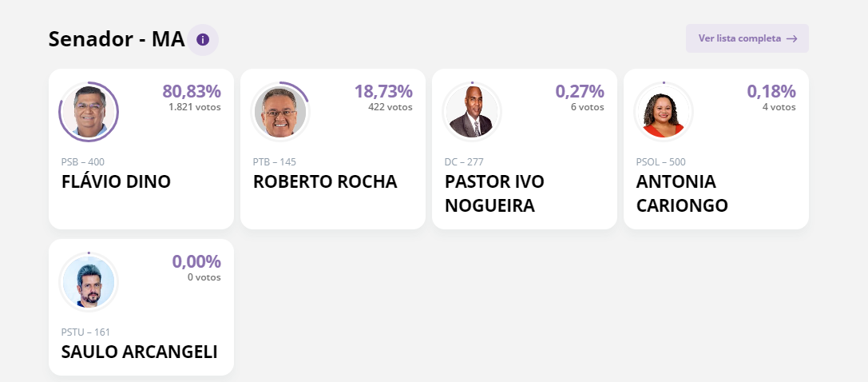Viewport: 868px width, 382px height.
Task: Click the 18,73% vote percentage
Action: point(383,91)
